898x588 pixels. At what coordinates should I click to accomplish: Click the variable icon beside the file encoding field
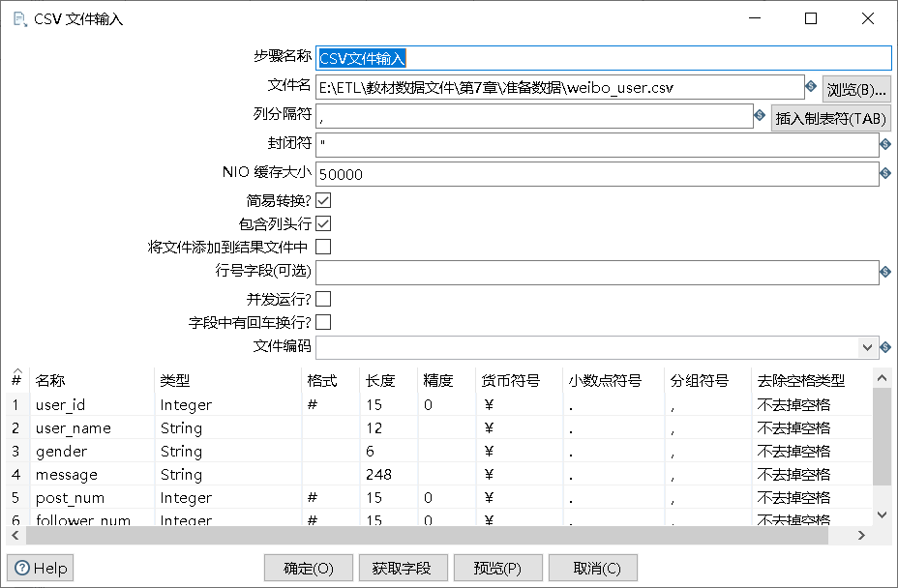point(885,347)
